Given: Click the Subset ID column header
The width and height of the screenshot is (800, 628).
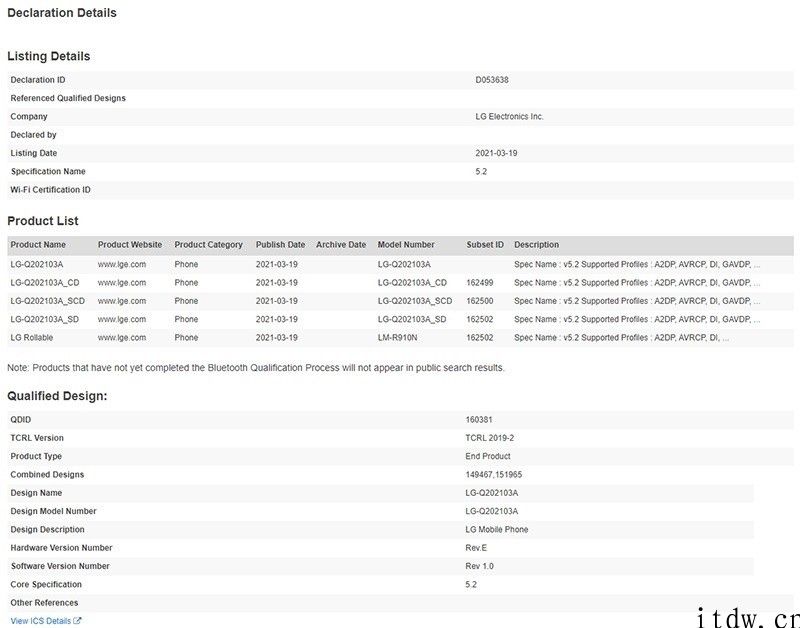Looking at the screenshot, I should pyautogui.click(x=485, y=245).
